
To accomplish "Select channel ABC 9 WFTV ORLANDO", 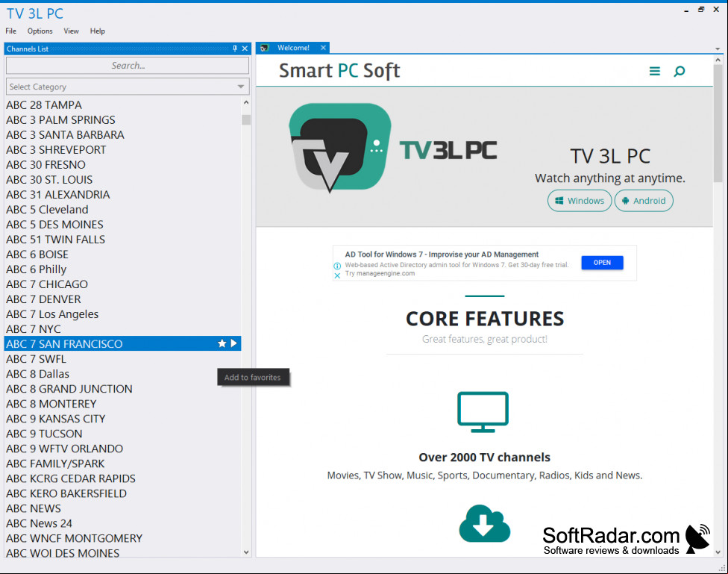I will 122,449.
